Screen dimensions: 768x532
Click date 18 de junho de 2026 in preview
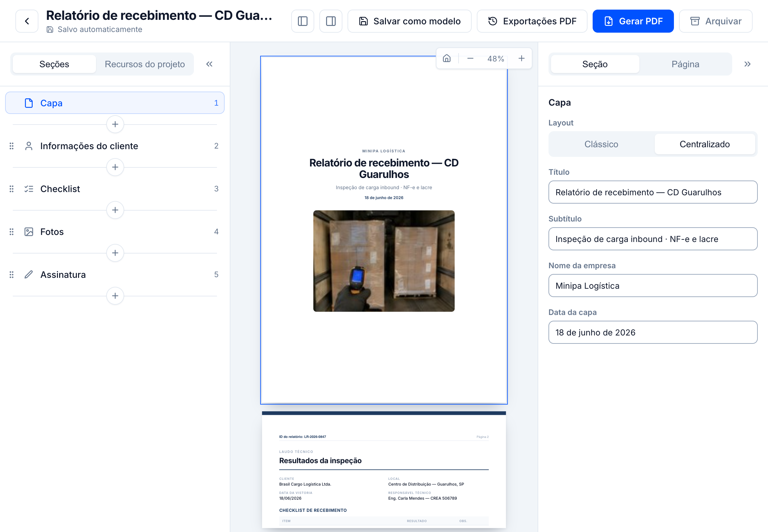383,198
